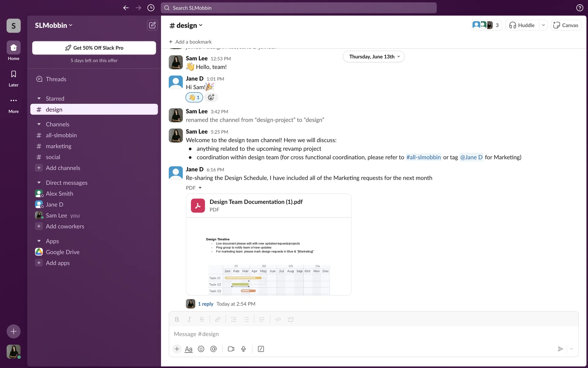Add reaction to Jane D's message

pos(211,98)
